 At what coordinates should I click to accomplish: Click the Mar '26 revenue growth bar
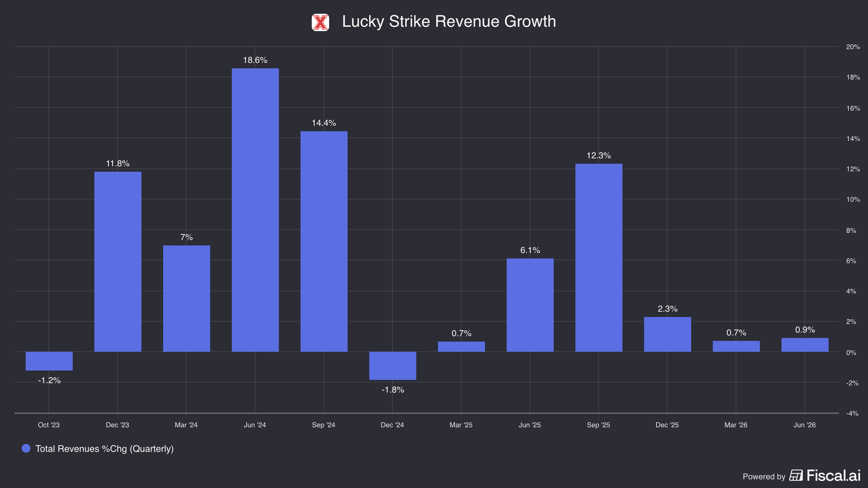pos(736,346)
